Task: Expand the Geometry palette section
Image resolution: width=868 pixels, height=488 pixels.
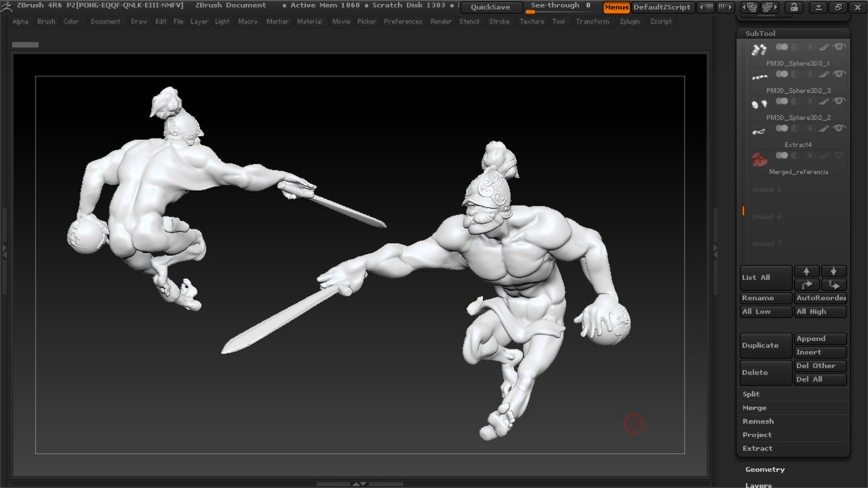Action: coord(765,469)
